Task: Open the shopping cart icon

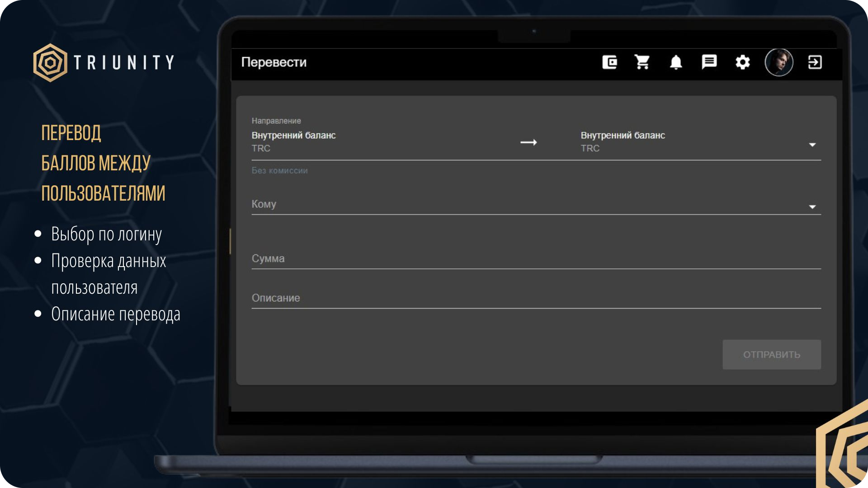Action: (x=642, y=62)
